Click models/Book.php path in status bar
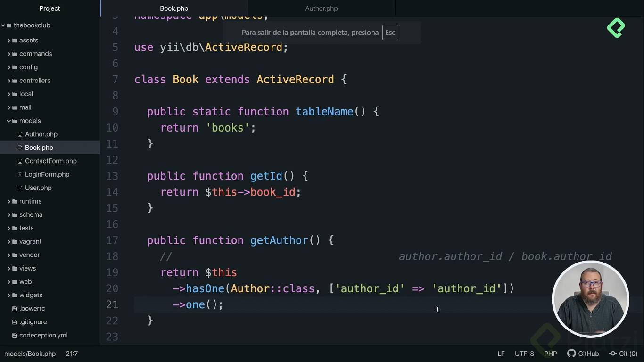The width and height of the screenshot is (644, 362). (x=30, y=354)
